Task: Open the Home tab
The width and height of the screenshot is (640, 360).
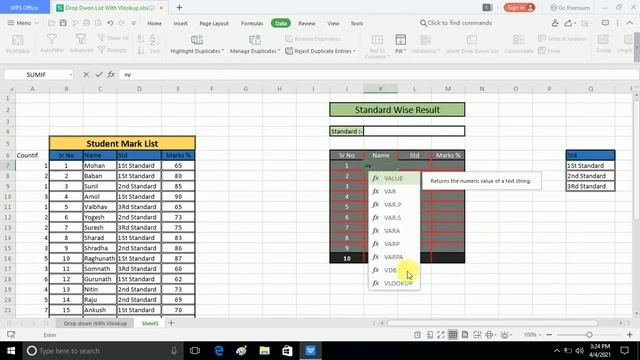Action: coord(154,23)
